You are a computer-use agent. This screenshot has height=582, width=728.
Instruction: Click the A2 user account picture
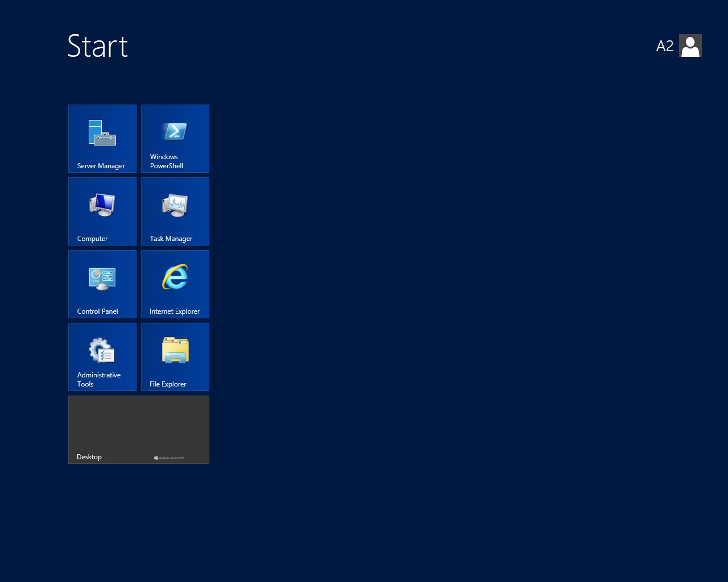point(690,45)
